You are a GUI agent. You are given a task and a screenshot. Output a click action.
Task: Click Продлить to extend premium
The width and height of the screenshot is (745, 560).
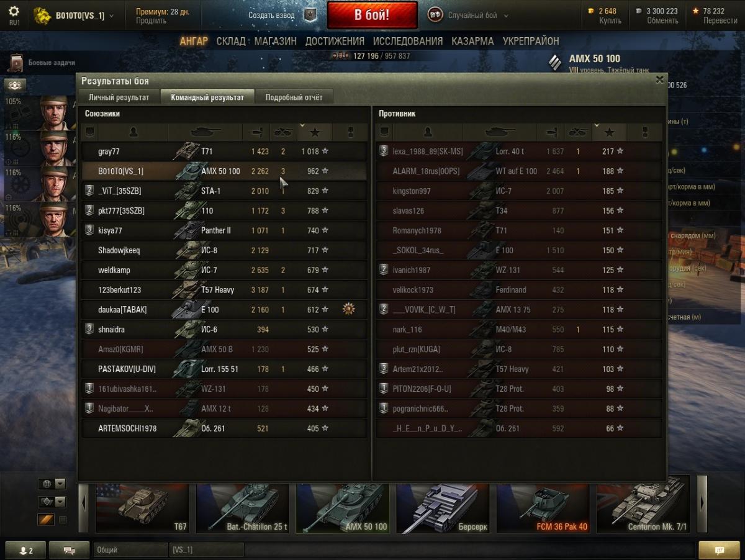(151, 20)
